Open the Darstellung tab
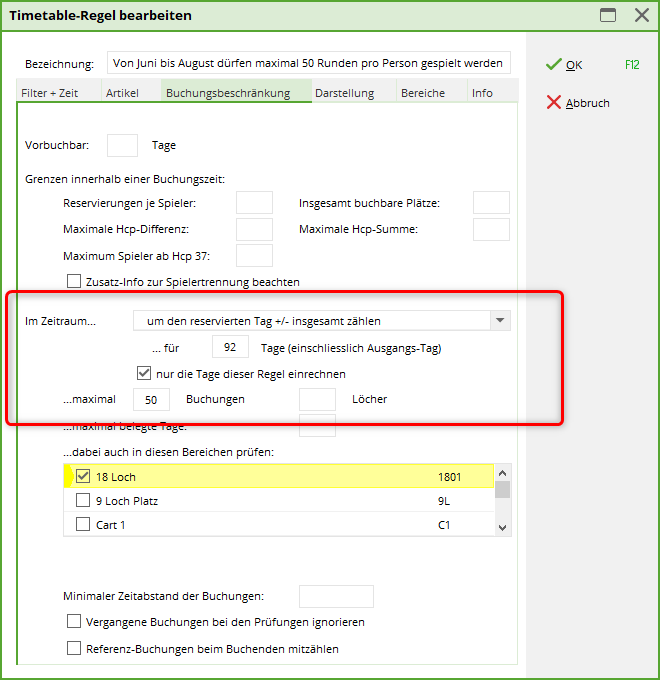The height and width of the screenshot is (680, 660). [344, 93]
